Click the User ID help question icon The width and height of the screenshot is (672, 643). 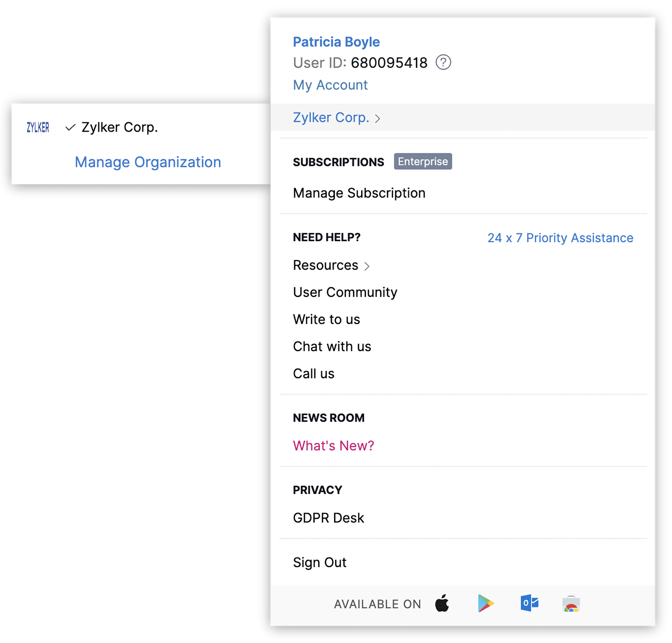point(443,63)
